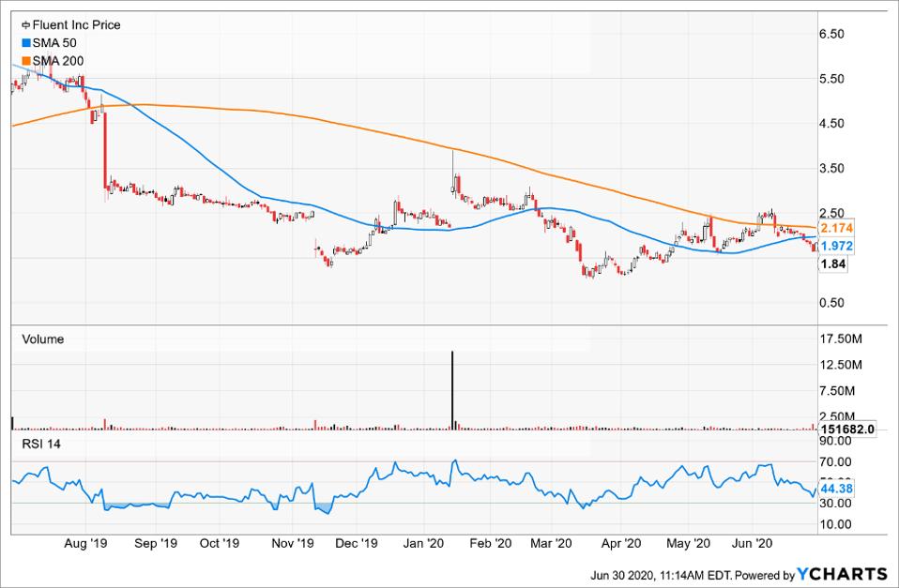Click the blue 1.972 SMA 50 value tag
The image size is (899, 588).
[x=836, y=246]
